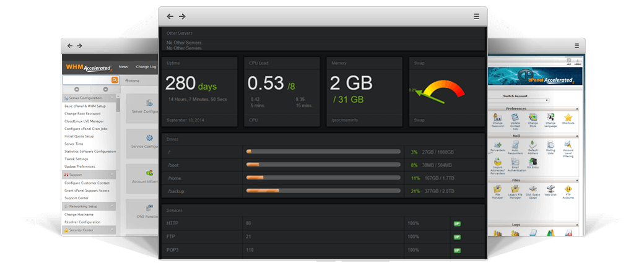Image resolution: width=644 pixels, height=268 pixels.
Task: Collapse the Support group in the WHM sidebar
Action: [111, 175]
